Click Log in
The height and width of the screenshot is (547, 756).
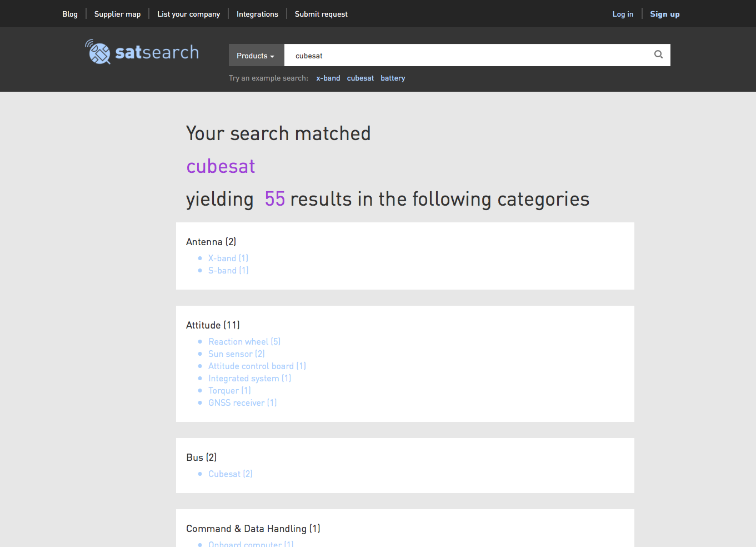(x=623, y=14)
